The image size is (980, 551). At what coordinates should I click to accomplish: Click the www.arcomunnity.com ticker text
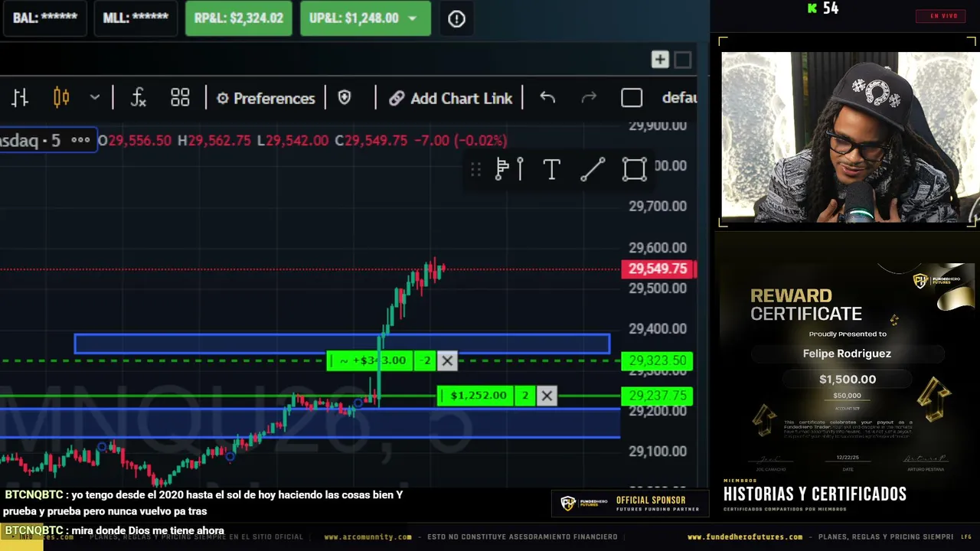[x=367, y=537]
